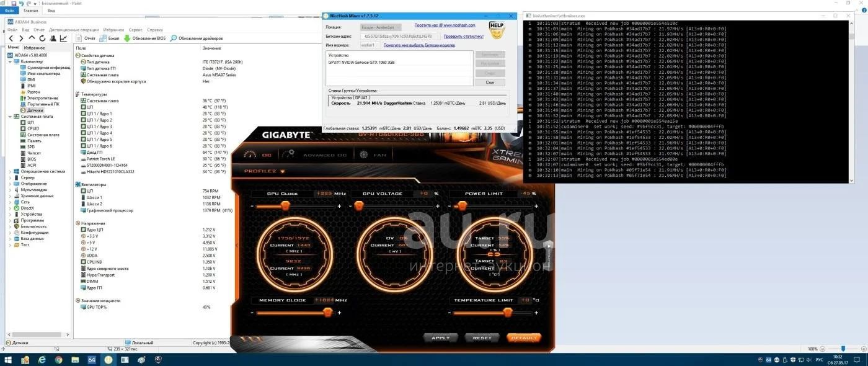Open Дистанционные операции menu in AIDA64
This screenshot has height=366, width=868.
(x=75, y=29)
